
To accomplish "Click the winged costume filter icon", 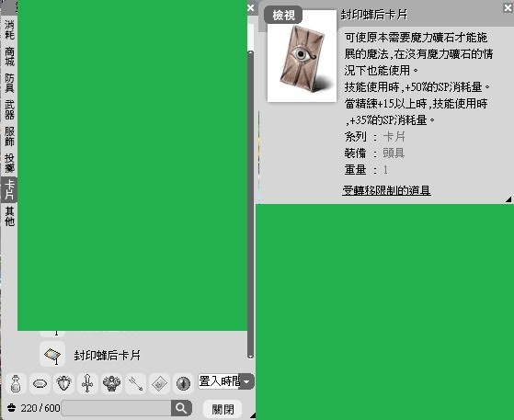I will [x=111, y=383].
